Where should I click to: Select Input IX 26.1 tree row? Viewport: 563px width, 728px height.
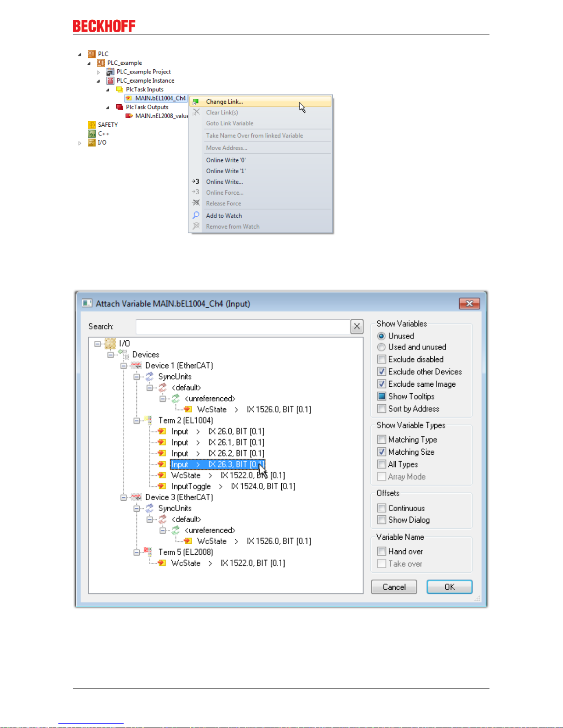218,442
